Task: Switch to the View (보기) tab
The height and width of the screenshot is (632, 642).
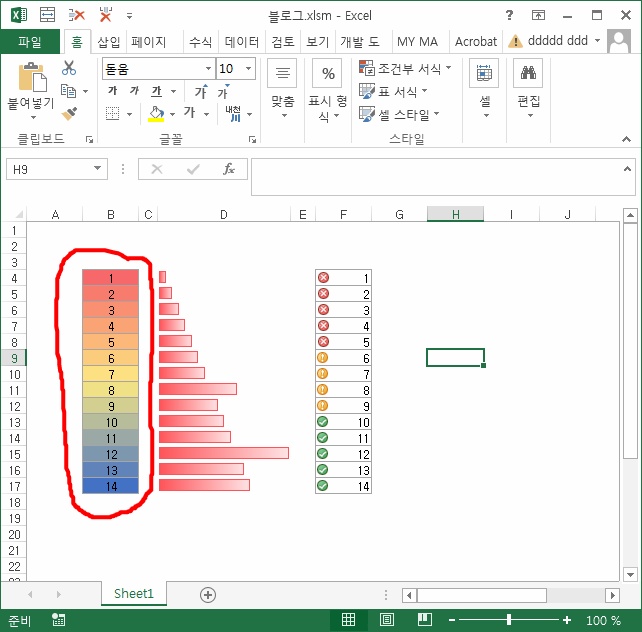Action: (317, 41)
